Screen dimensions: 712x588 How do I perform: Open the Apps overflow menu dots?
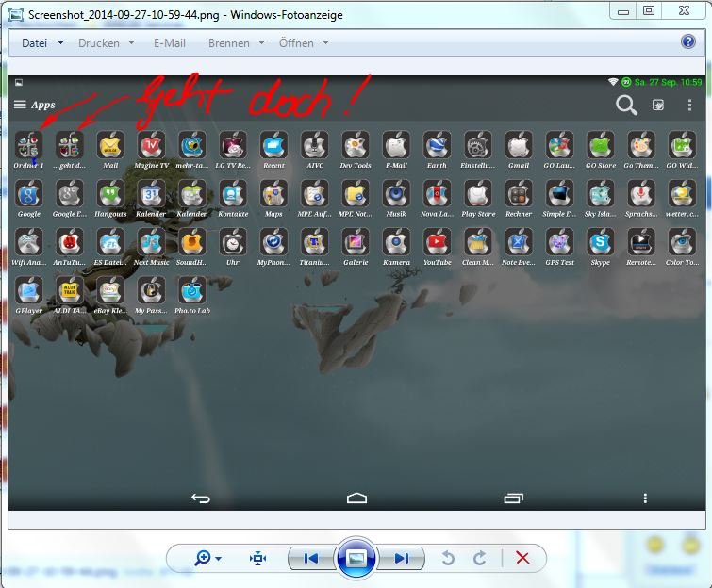pos(689,106)
